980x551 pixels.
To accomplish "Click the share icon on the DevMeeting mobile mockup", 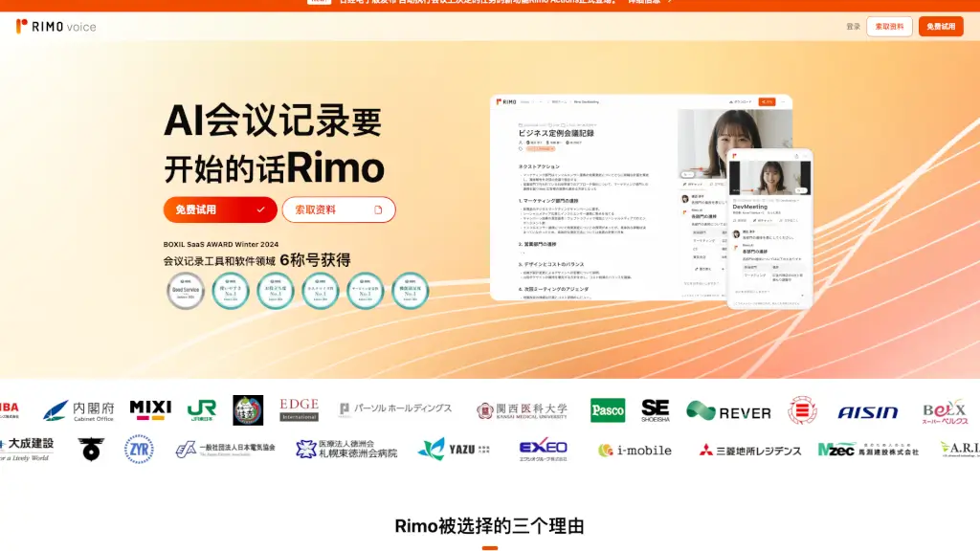I will 797,156.
